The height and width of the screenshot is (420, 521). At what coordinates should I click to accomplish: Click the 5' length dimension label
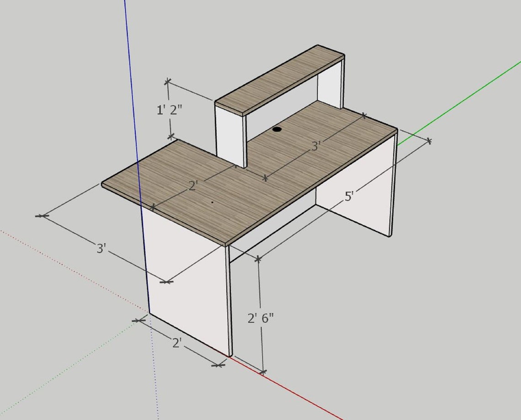[x=349, y=196]
